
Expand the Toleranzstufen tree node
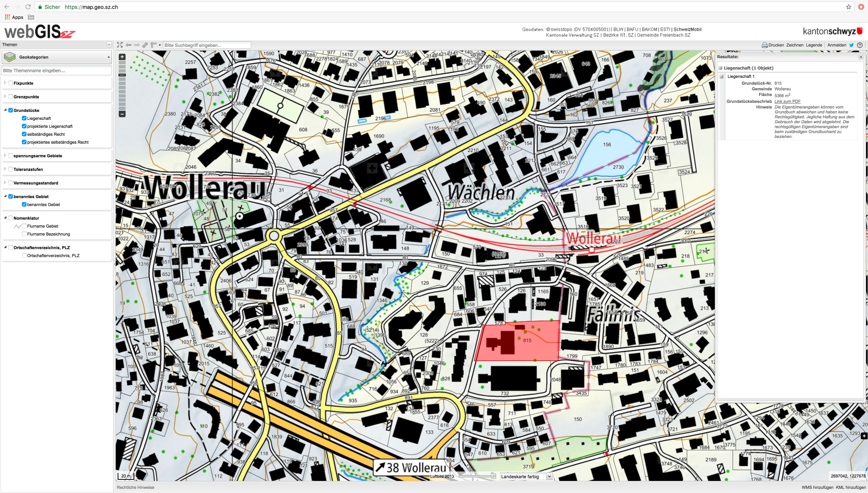pos(5,169)
